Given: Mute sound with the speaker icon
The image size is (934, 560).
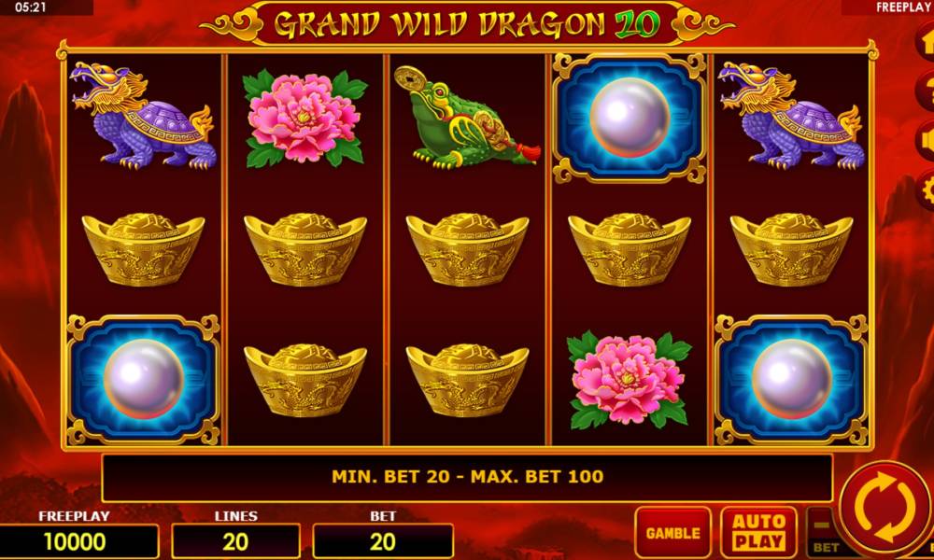Looking at the screenshot, I should tap(925, 140).
